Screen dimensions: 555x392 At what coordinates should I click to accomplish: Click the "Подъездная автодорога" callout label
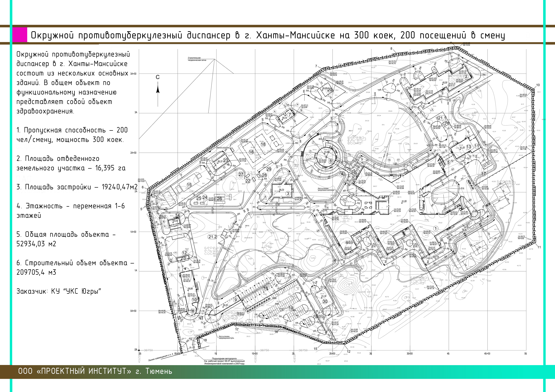(x=224, y=359)
